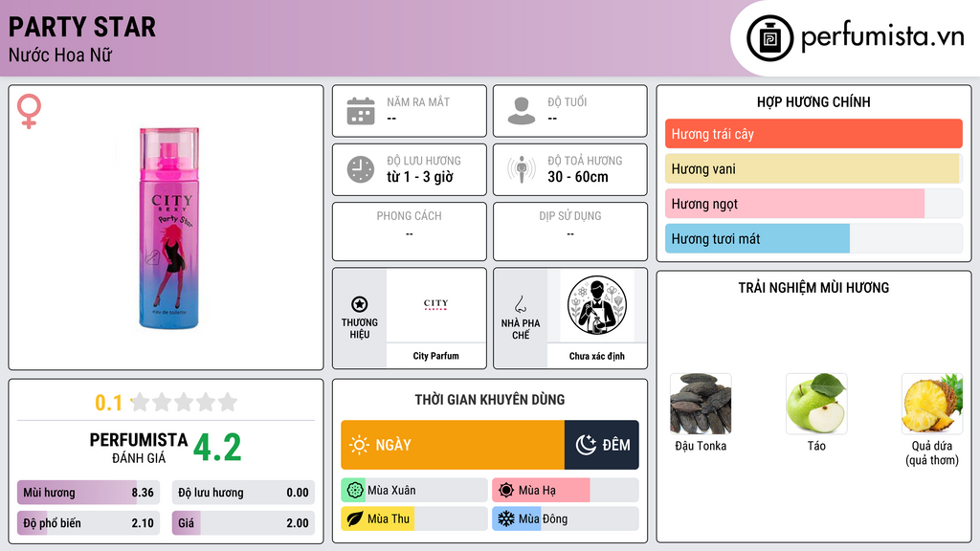Click the Táo caption text

[816, 446]
